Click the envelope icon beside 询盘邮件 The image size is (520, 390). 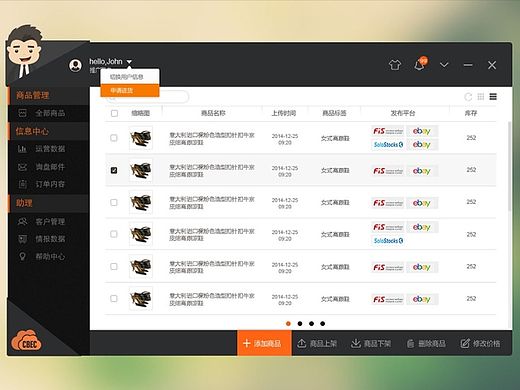tap(22, 167)
